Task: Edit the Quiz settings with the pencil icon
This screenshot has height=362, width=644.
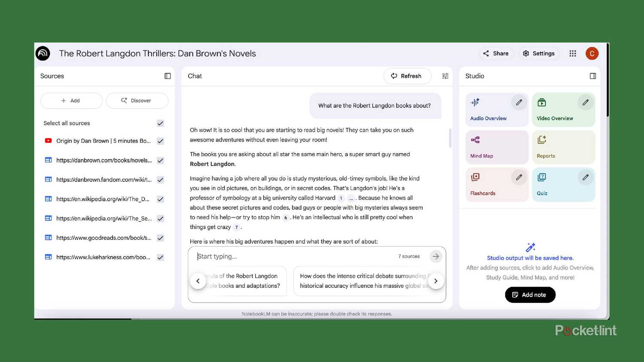Action: pyautogui.click(x=585, y=177)
